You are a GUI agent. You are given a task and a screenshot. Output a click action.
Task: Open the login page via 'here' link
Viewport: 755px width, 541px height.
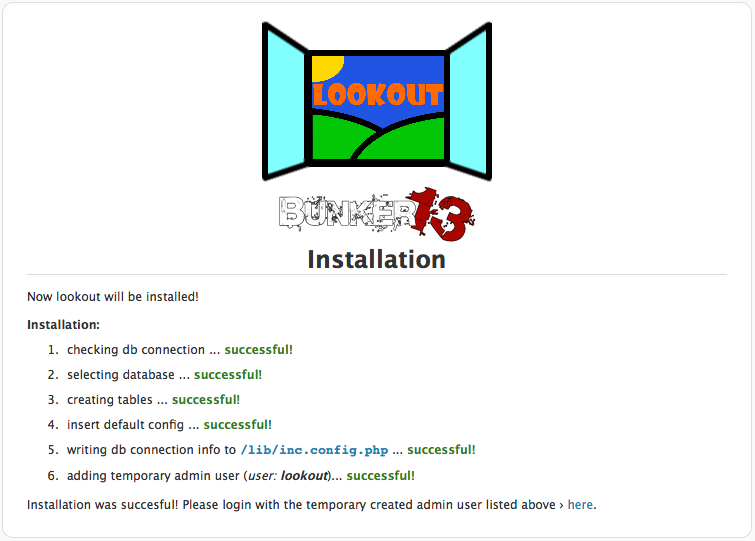pyautogui.click(x=580, y=505)
